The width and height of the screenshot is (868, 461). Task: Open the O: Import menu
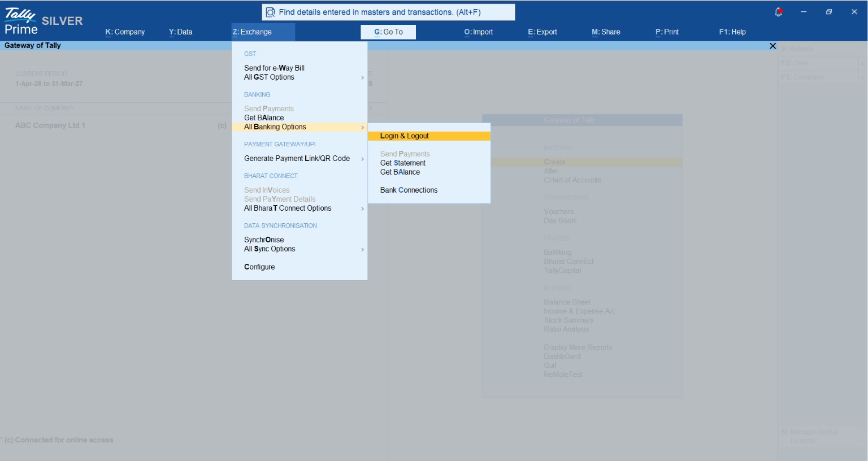(479, 32)
